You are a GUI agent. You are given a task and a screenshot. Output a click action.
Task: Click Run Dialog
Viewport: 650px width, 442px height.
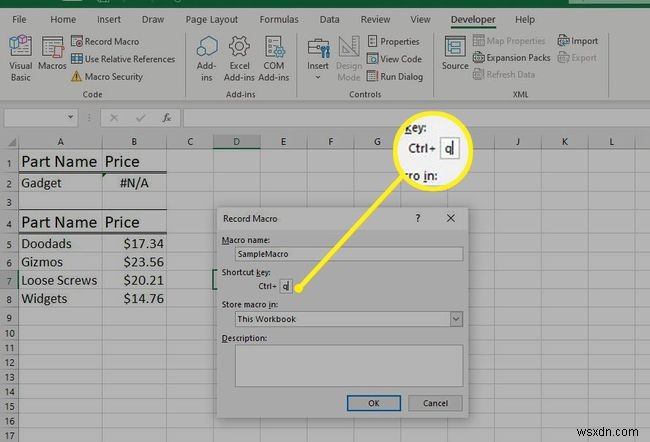395,76
